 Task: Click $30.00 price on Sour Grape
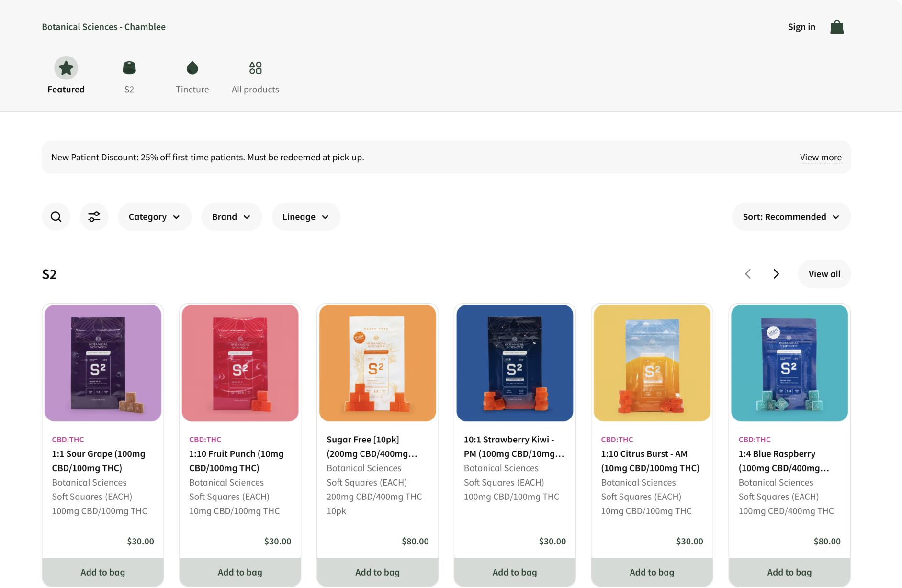tap(141, 542)
